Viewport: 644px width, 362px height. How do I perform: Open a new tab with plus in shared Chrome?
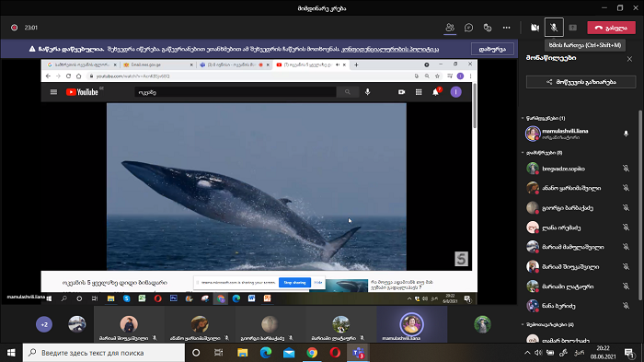[357, 65]
